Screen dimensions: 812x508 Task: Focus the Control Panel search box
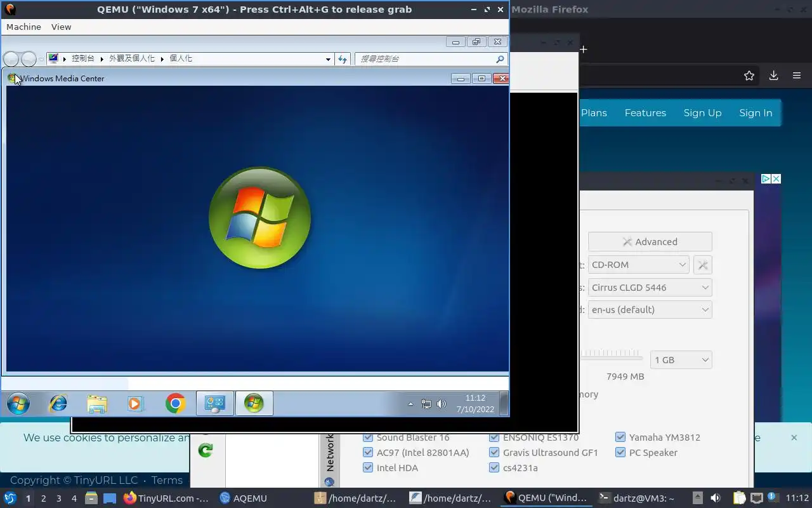431,59
